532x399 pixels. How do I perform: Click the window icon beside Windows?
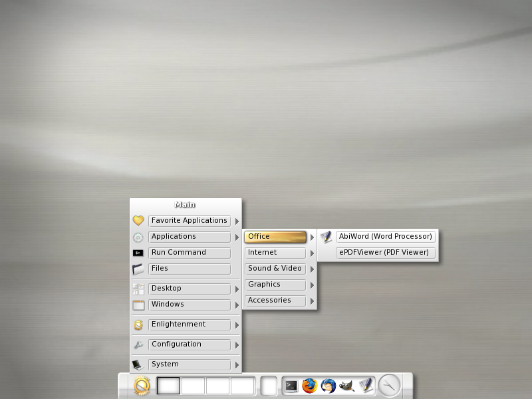[x=138, y=305]
